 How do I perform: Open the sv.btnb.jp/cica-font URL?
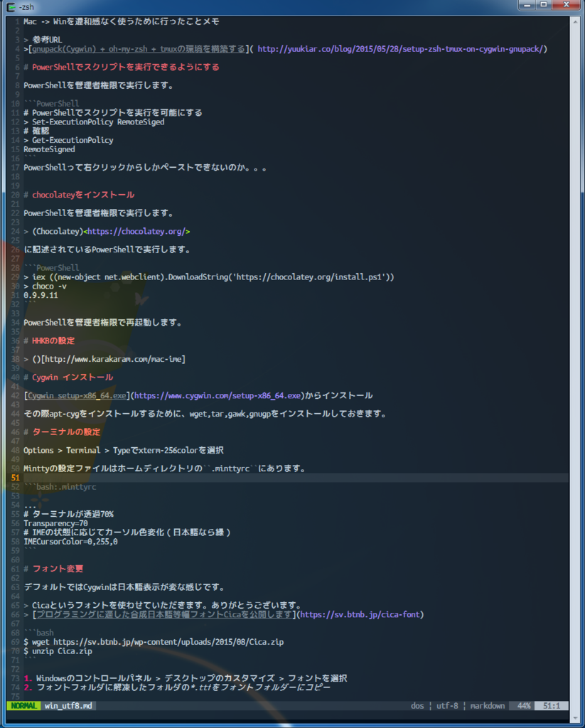(x=360, y=614)
